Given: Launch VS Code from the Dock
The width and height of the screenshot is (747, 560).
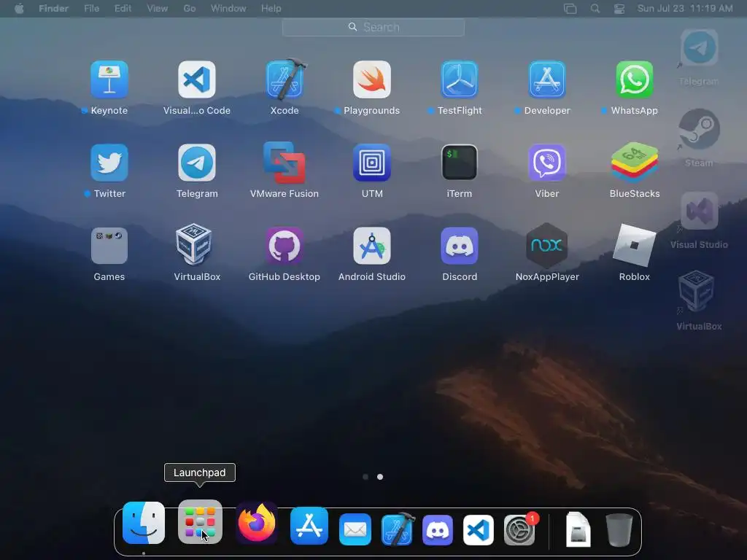Looking at the screenshot, I should point(479,530).
